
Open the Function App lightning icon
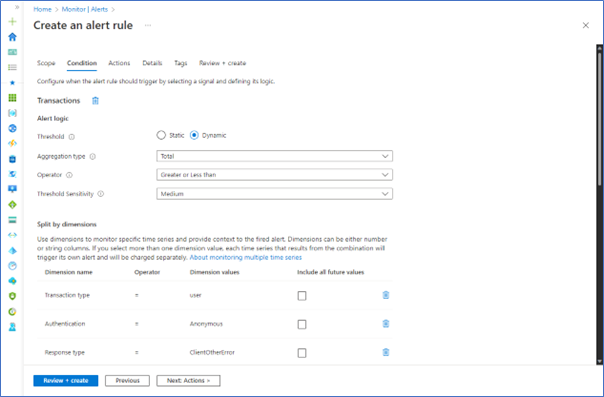(12, 143)
